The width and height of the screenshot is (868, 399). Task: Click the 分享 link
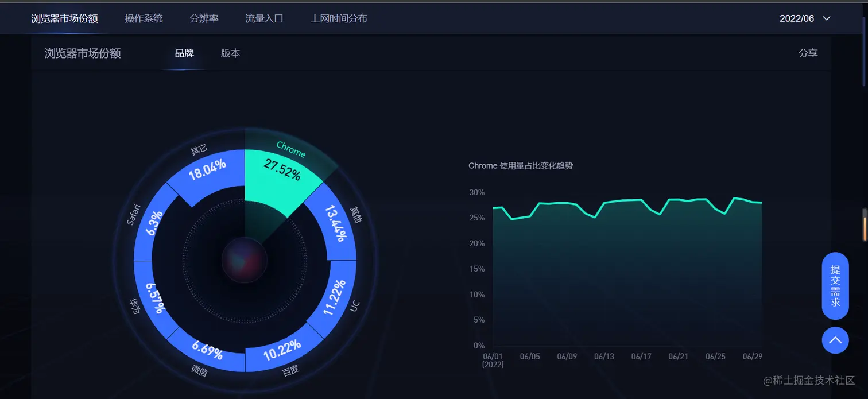808,53
